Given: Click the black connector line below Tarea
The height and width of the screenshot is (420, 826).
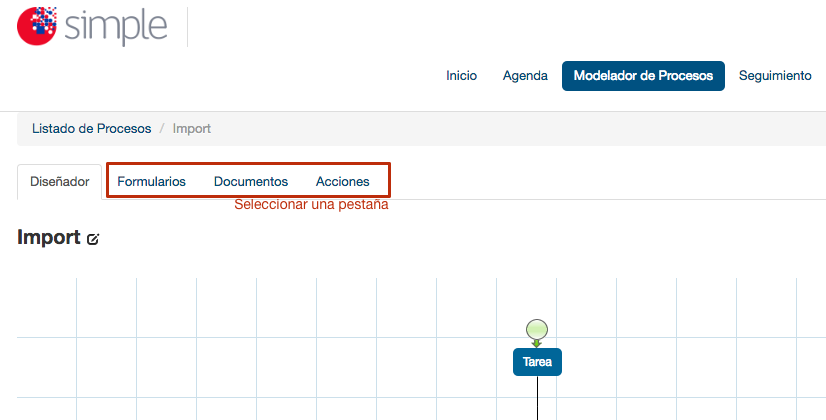Looking at the screenshot, I should 537,398.
